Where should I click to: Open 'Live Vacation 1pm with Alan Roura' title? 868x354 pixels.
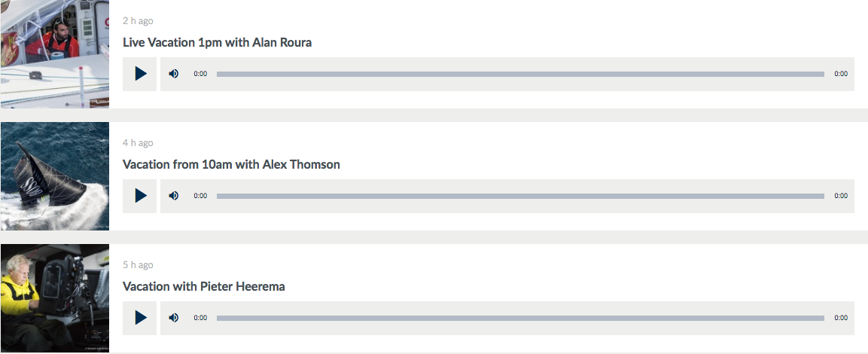pos(217,42)
